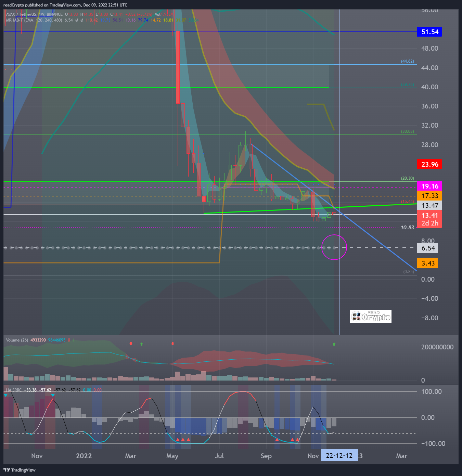This screenshot has width=462, height=476.
Task: Click the orange 17.33 price label
Action: click(429, 196)
